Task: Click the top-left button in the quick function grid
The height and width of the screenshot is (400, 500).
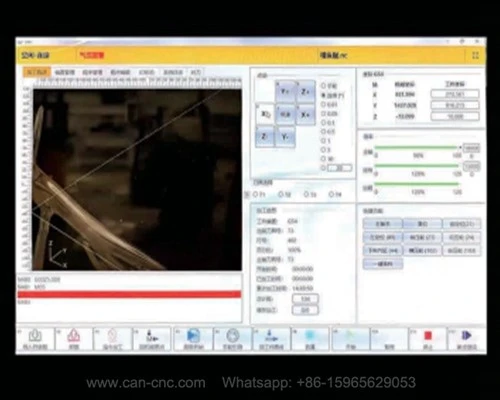Action: point(382,224)
